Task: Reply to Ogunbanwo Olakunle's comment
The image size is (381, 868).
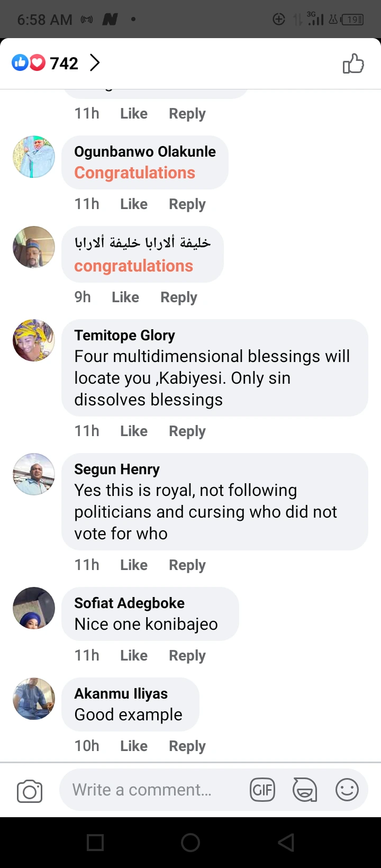Action: pyautogui.click(x=187, y=204)
